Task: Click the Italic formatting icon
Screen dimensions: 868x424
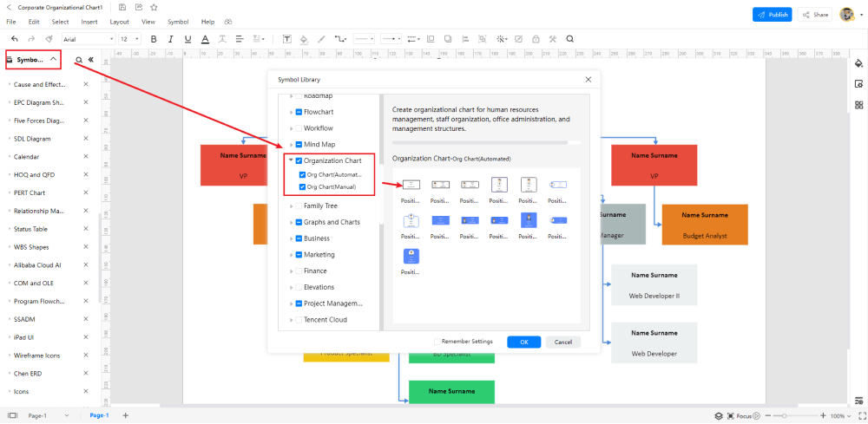Action: [x=170, y=39]
